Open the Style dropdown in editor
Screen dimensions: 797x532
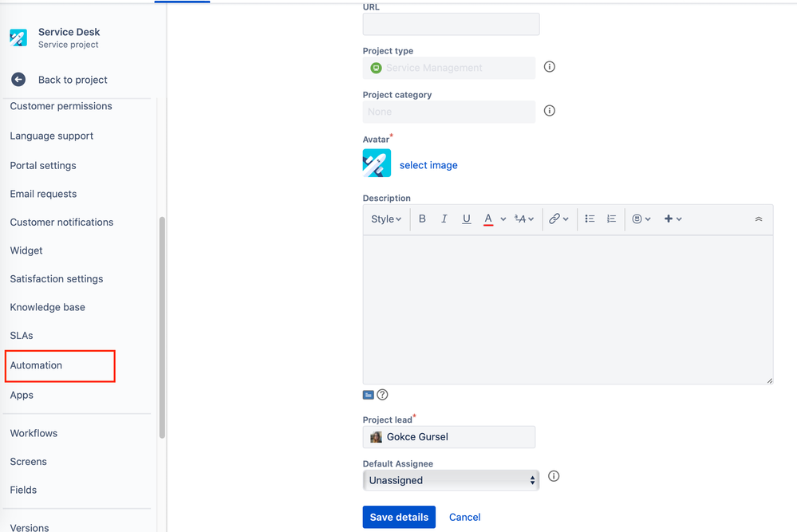[x=386, y=219]
